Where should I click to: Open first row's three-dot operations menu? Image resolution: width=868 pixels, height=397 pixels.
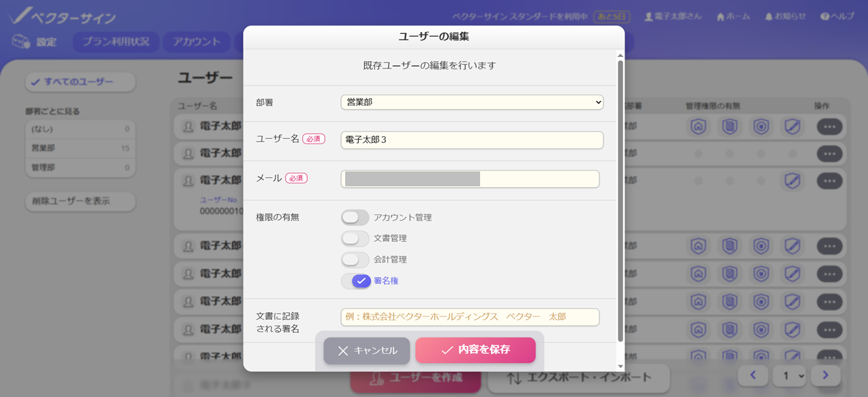pos(829,126)
